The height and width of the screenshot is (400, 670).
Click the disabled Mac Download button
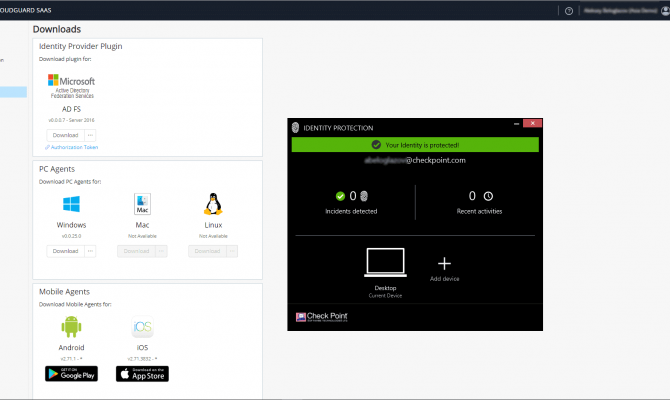[136, 251]
